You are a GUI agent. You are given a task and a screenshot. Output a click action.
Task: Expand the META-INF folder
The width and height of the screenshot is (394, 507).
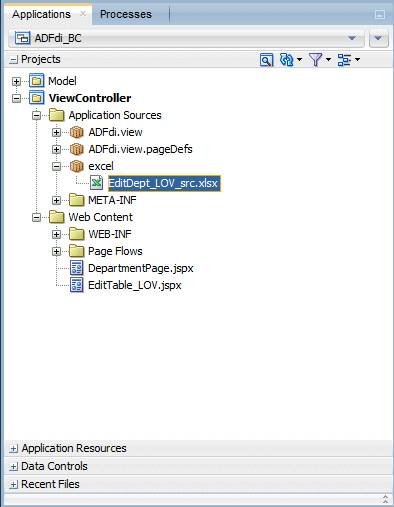(x=56, y=201)
